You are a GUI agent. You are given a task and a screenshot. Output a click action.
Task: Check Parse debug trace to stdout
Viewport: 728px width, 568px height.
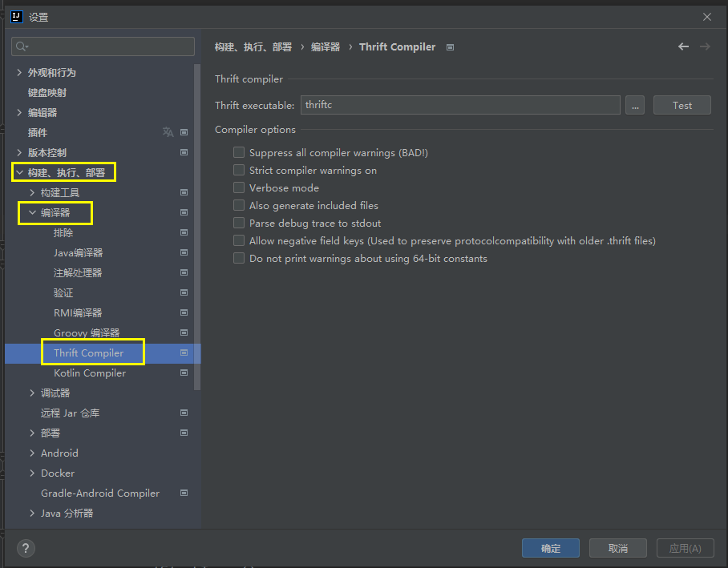(x=239, y=223)
